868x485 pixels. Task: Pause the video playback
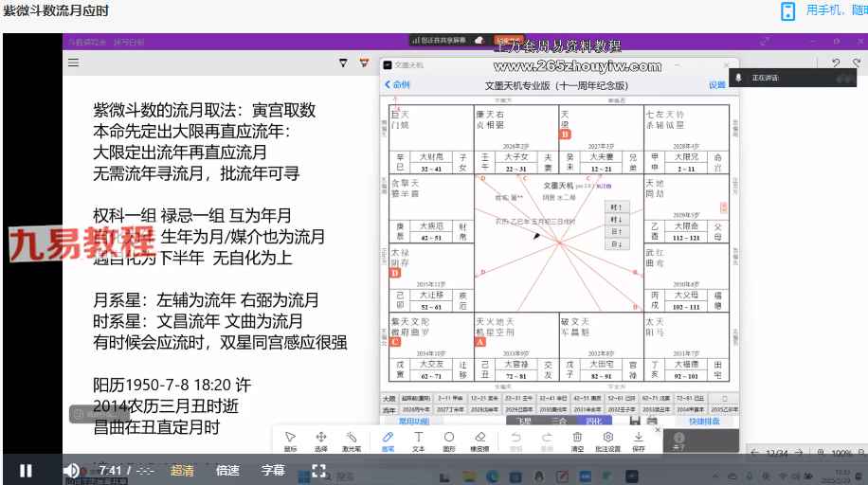tap(26, 470)
